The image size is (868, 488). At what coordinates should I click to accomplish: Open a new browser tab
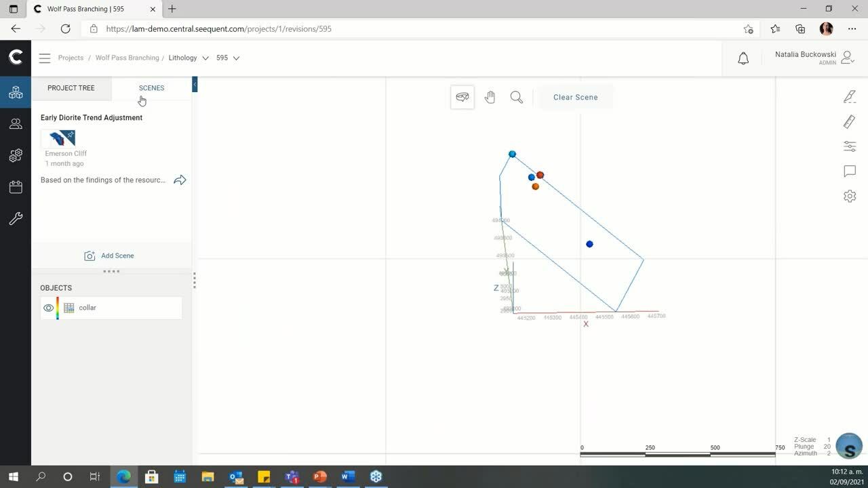click(172, 9)
